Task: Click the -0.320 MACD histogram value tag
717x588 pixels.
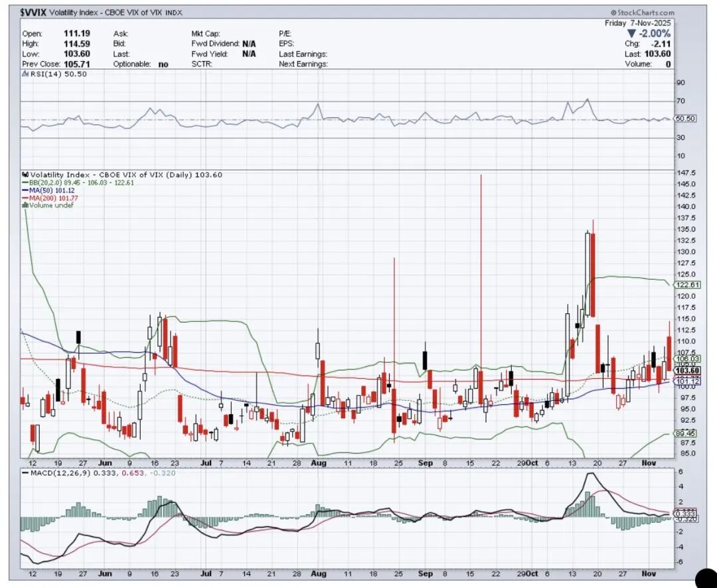Action: (686, 520)
